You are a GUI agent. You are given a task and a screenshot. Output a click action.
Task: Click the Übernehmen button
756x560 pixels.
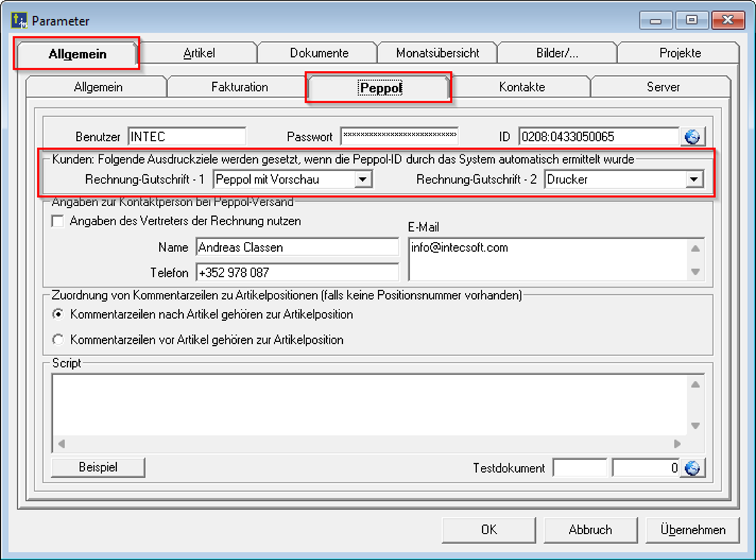692,530
